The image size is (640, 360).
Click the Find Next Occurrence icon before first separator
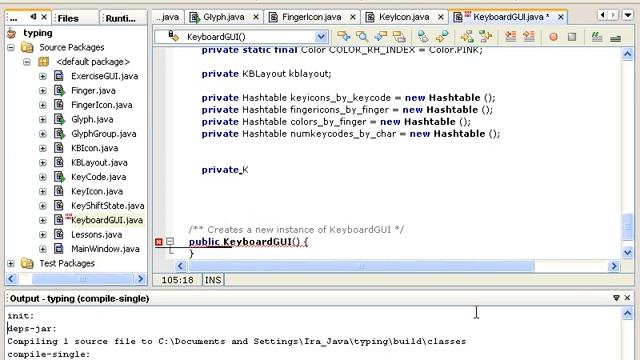[x=399, y=37]
